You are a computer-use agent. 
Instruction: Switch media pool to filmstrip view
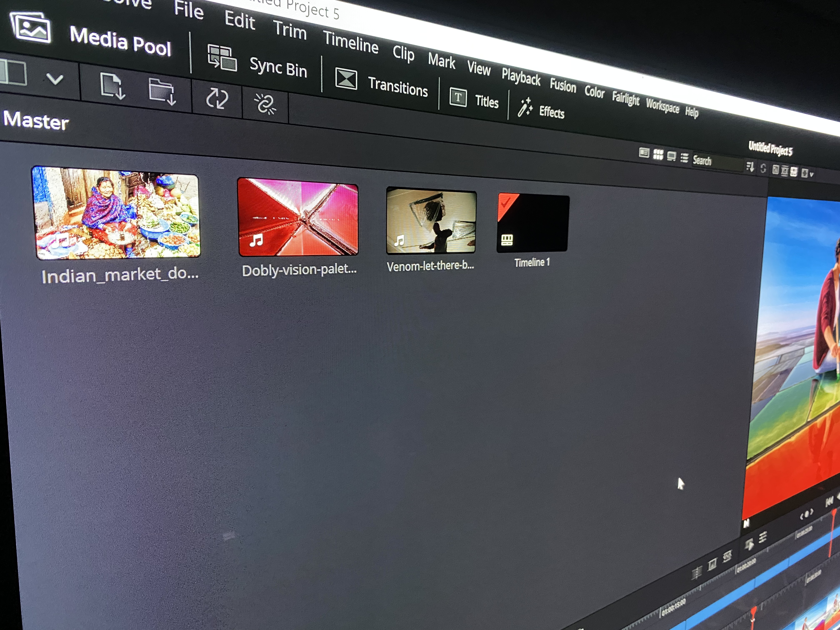point(671,156)
